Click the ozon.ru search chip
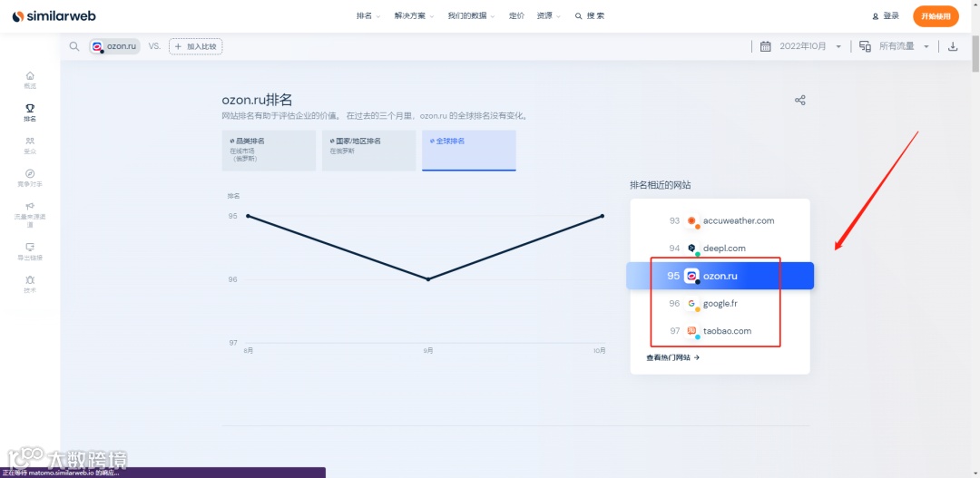This screenshot has height=478, width=980. coord(114,46)
